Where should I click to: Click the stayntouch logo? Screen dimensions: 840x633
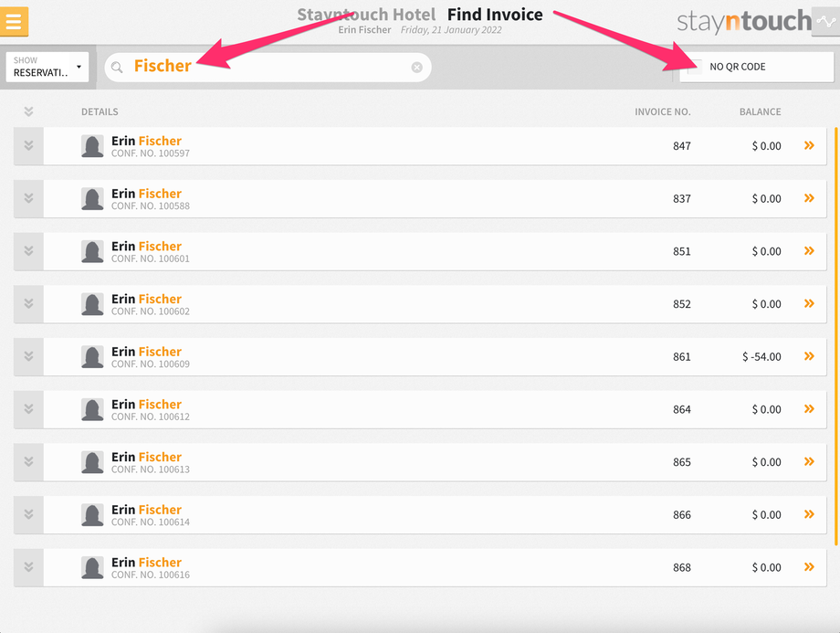(x=744, y=21)
